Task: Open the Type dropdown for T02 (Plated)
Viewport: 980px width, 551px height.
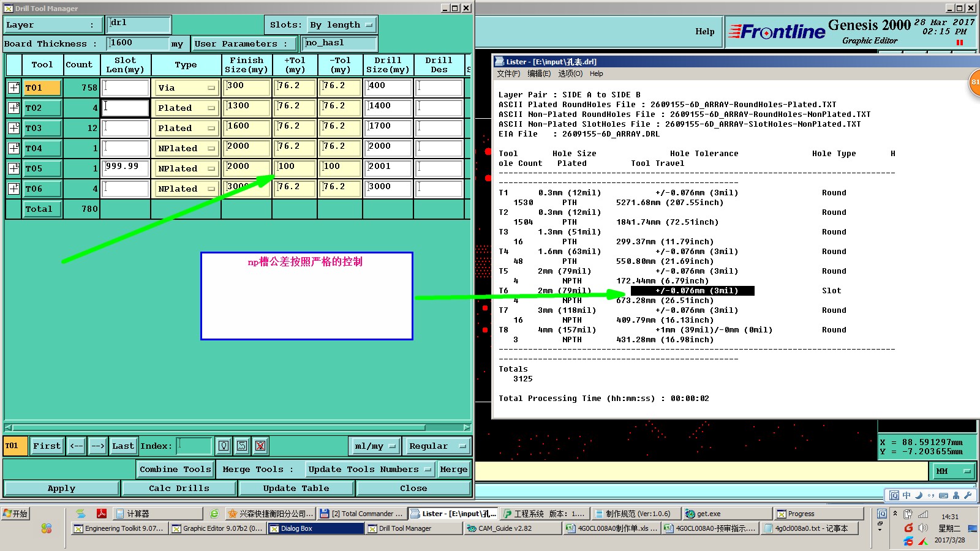Action: click(186, 108)
